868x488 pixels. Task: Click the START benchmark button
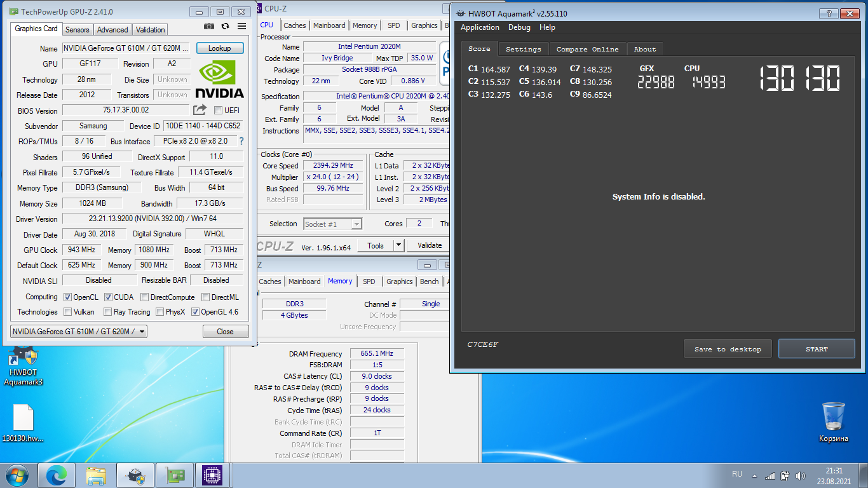817,349
